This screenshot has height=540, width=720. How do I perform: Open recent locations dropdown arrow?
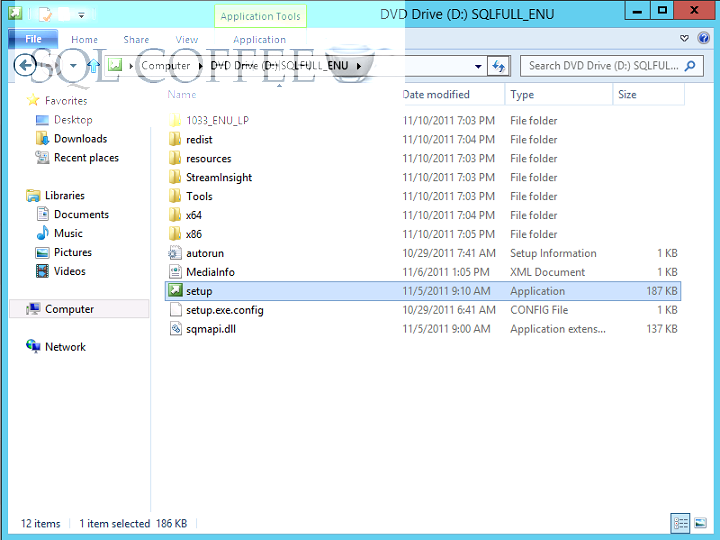(73, 66)
